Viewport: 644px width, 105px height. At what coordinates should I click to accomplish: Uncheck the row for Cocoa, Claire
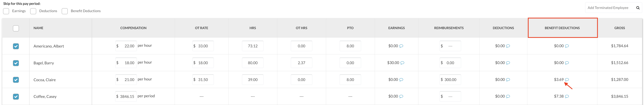coord(16,80)
